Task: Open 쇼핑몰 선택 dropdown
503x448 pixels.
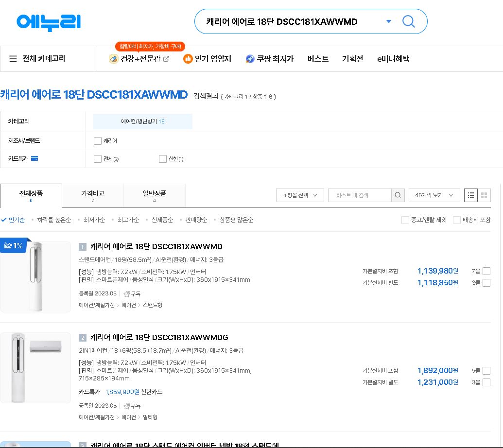Action: click(300, 195)
